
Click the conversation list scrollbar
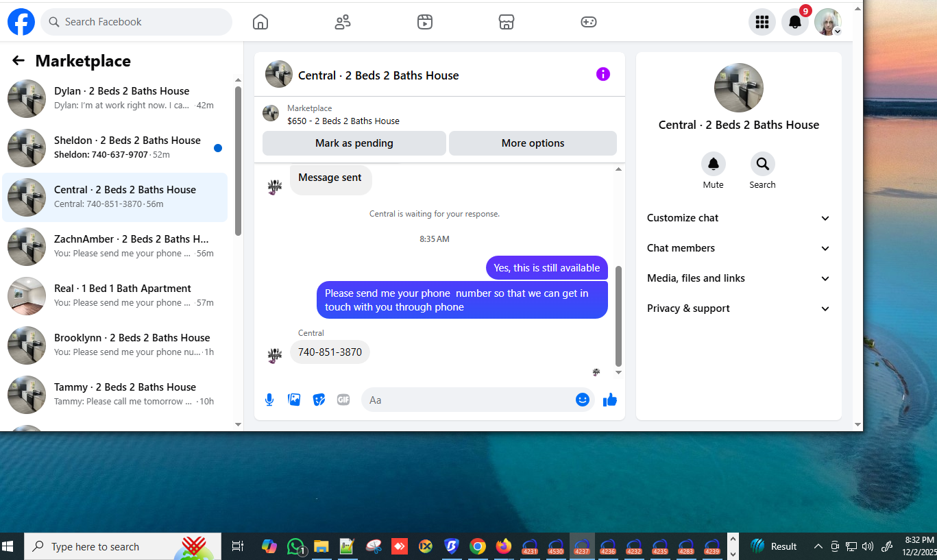tap(238, 161)
